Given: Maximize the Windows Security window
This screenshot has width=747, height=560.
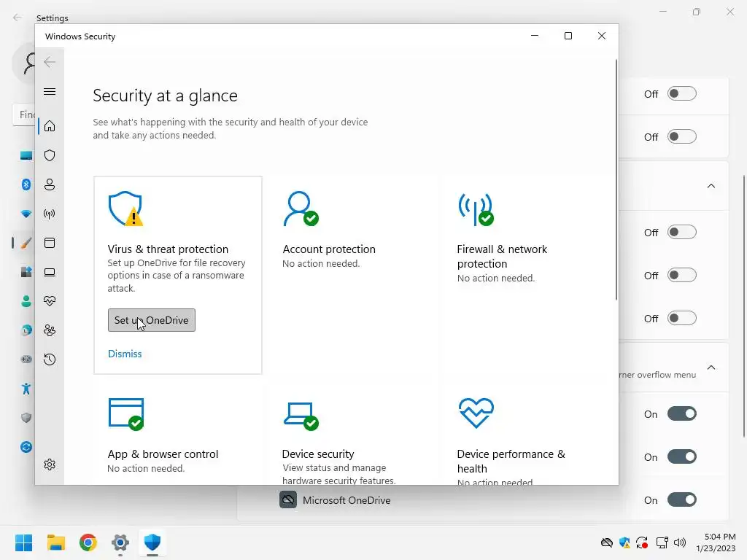Looking at the screenshot, I should coord(568,36).
